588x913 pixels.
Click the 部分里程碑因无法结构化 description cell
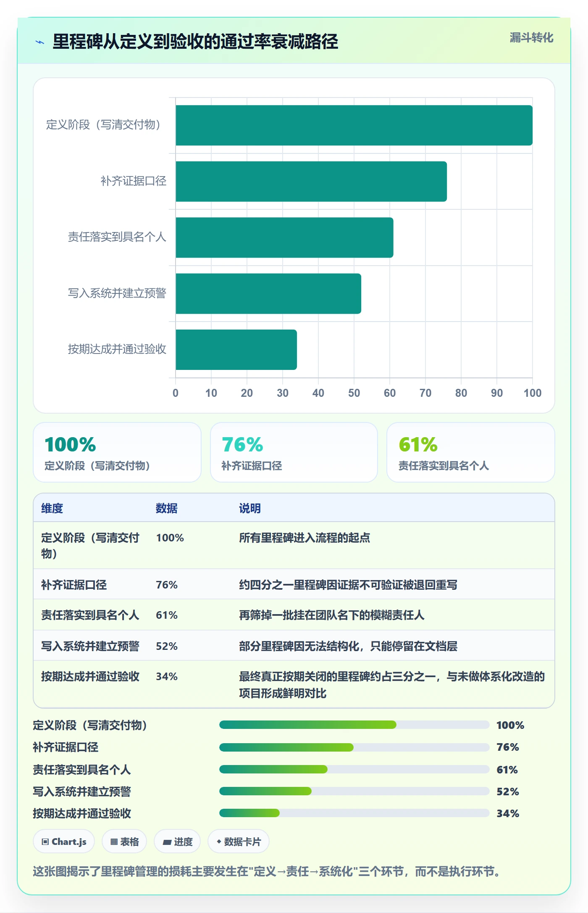point(348,646)
